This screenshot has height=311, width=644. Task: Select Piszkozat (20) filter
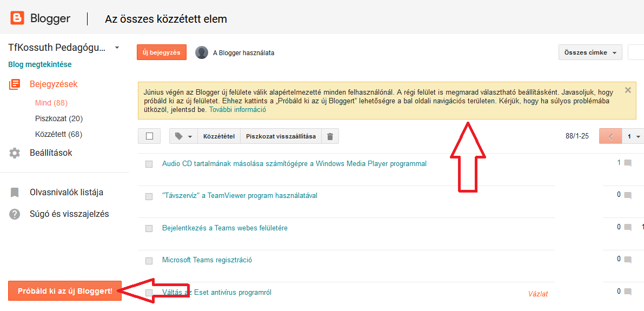[59, 119]
